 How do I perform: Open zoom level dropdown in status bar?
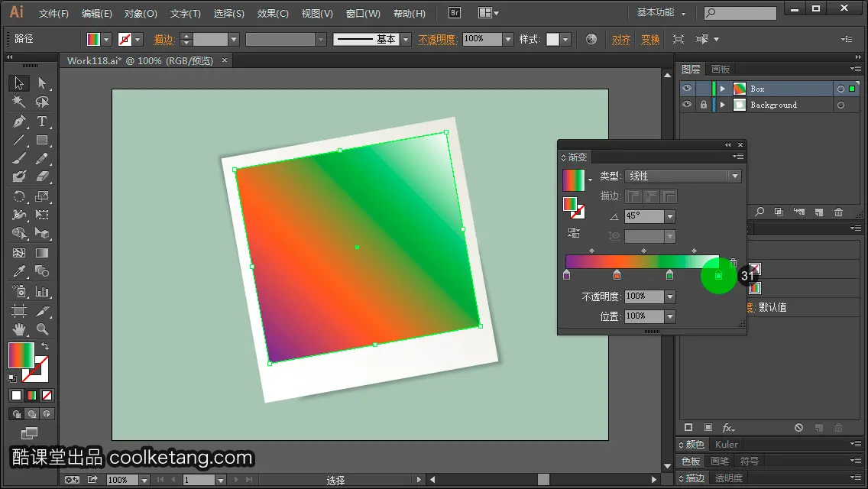(144, 480)
